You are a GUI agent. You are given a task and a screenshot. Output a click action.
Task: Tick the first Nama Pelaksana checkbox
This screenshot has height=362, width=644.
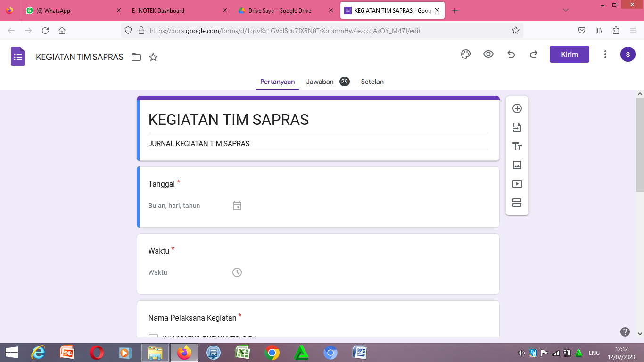click(x=153, y=337)
